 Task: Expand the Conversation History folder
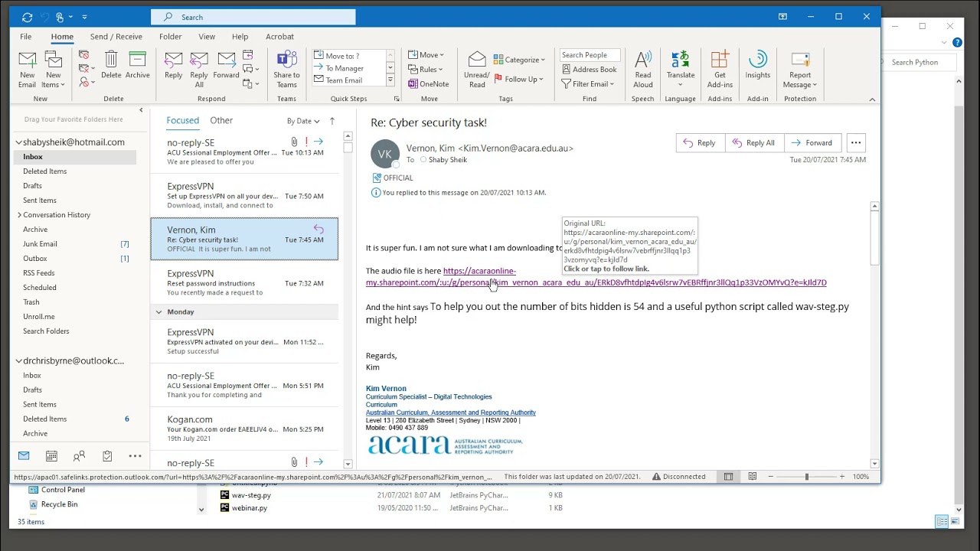coord(19,215)
